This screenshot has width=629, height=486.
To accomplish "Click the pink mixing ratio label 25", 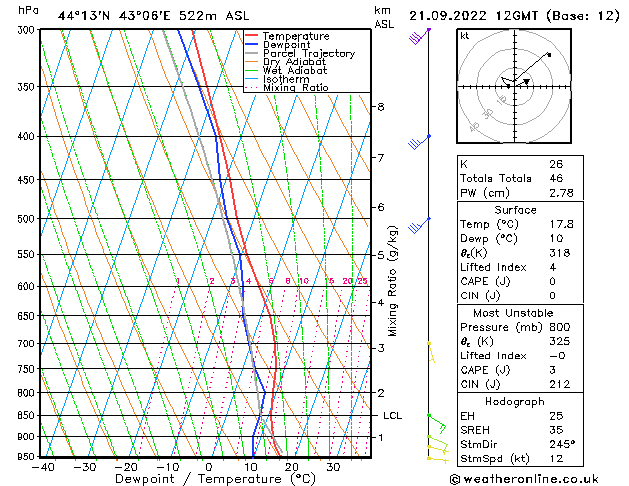I will 363,281.
